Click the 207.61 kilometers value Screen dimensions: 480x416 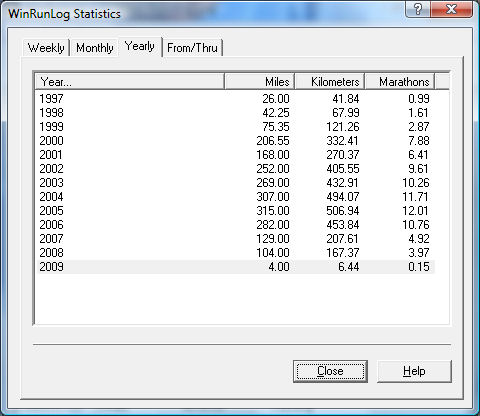tap(343, 239)
